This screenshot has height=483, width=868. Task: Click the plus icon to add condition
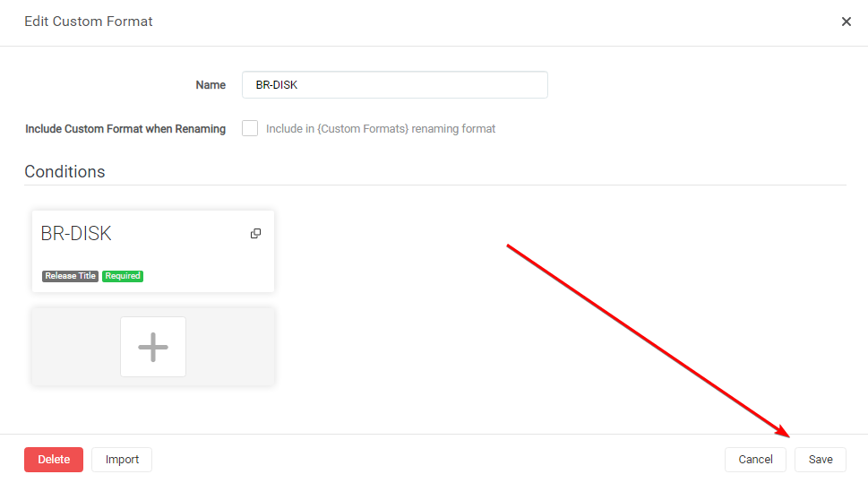(x=153, y=347)
